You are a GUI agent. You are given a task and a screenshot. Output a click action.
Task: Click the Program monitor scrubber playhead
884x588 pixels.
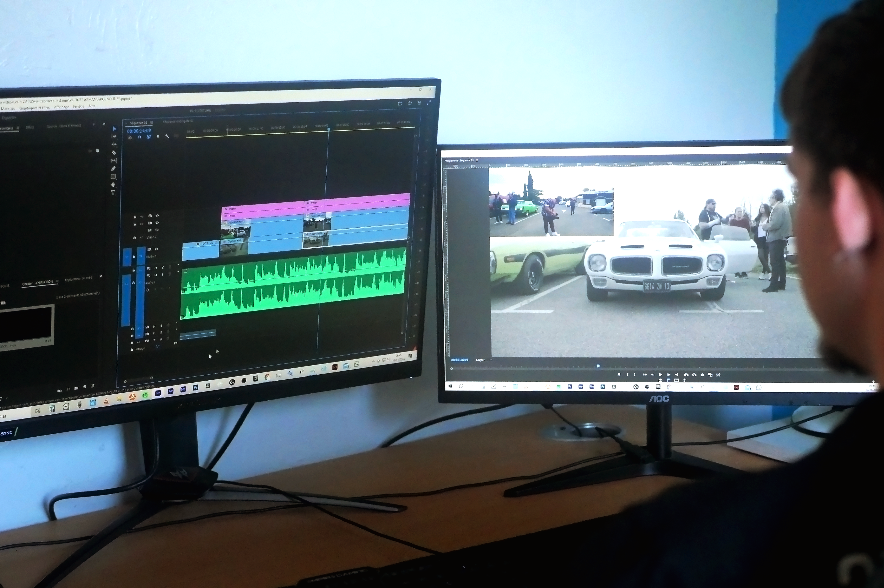tap(598, 366)
